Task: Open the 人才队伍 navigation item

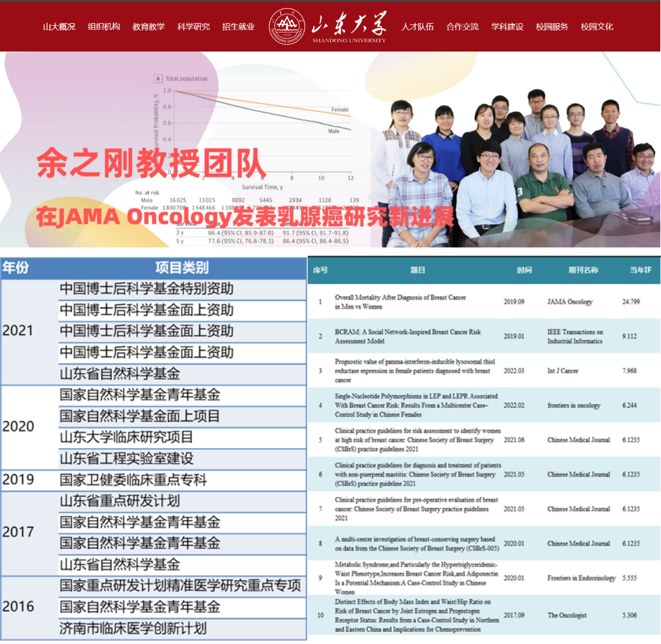Action: point(418,27)
